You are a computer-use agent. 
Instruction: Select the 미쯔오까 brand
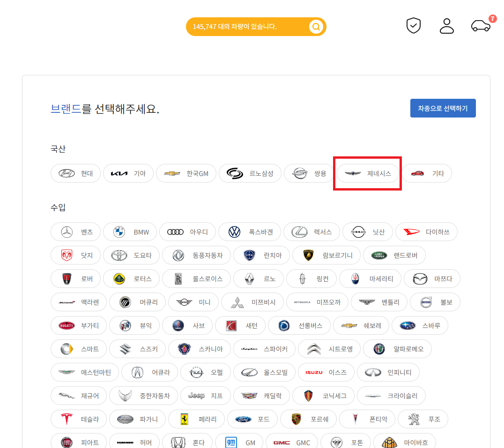[317, 302]
